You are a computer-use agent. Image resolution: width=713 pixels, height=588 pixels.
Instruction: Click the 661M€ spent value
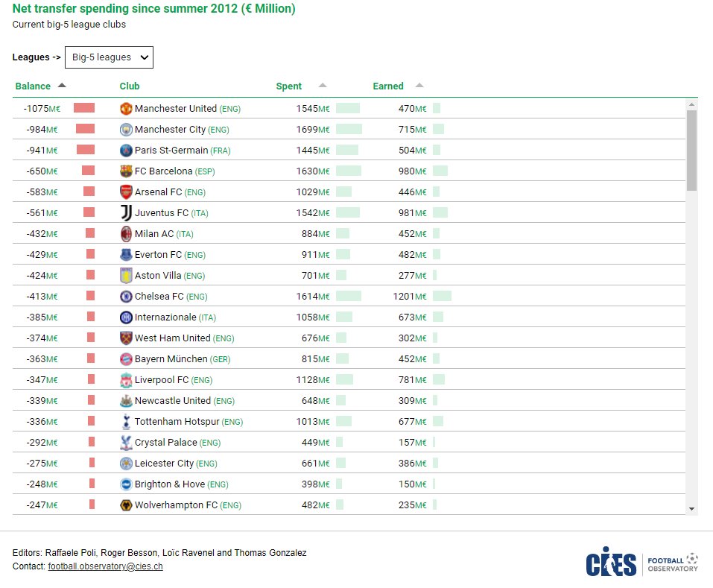tap(316, 464)
